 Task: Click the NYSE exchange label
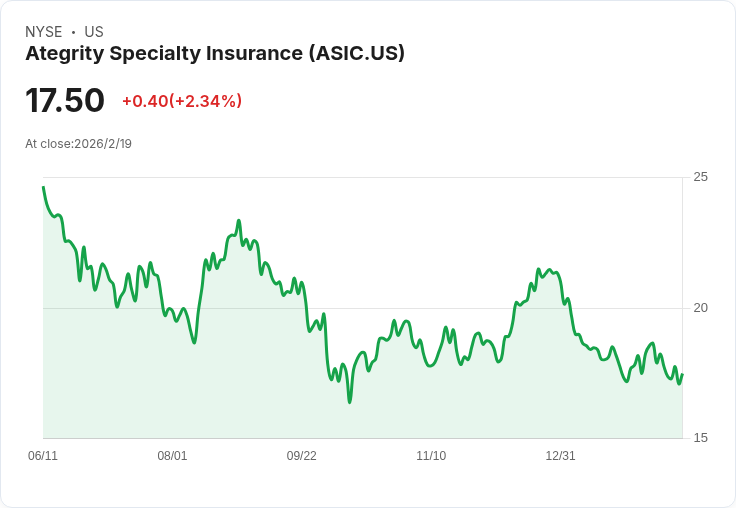click(43, 32)
